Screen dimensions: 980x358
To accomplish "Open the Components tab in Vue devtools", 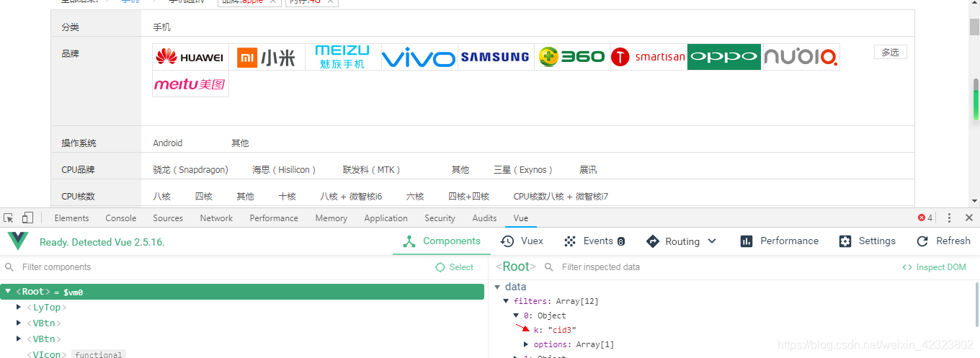I will 442,241.
